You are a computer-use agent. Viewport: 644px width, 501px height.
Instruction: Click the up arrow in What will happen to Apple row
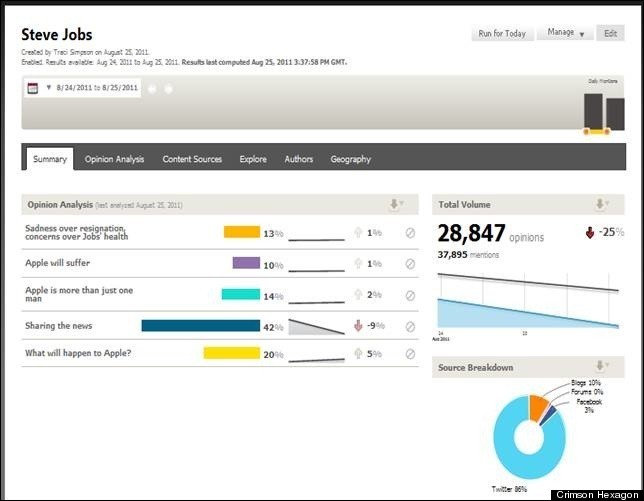pyautogui.click(x=358, y=353)
